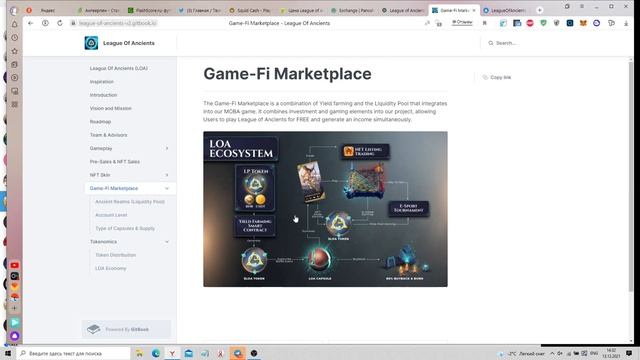Switch to the Twitter Главная tab
Screen dimensions: 640x360
pyautogui.click(x=200, y=10)
